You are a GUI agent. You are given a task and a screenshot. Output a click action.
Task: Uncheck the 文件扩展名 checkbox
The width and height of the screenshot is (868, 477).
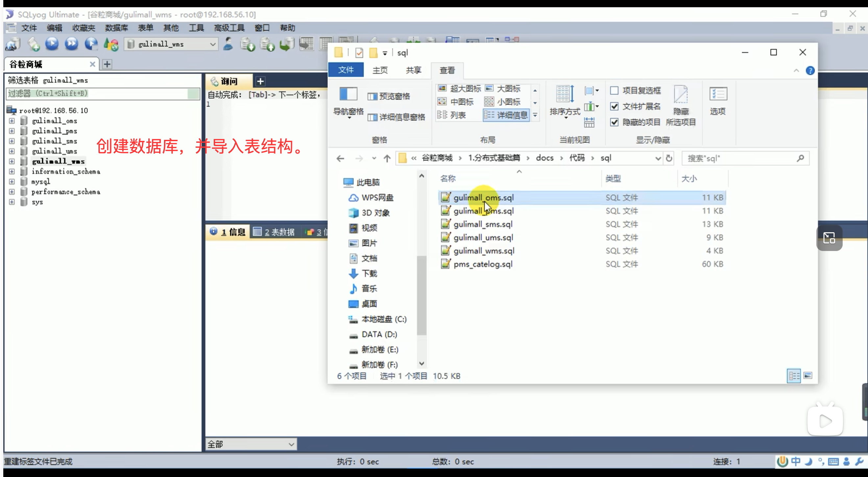614,106
